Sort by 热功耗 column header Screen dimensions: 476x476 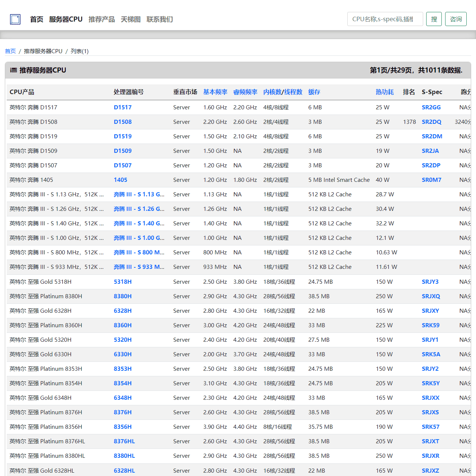pyautogui.click(x=385, y=92)
